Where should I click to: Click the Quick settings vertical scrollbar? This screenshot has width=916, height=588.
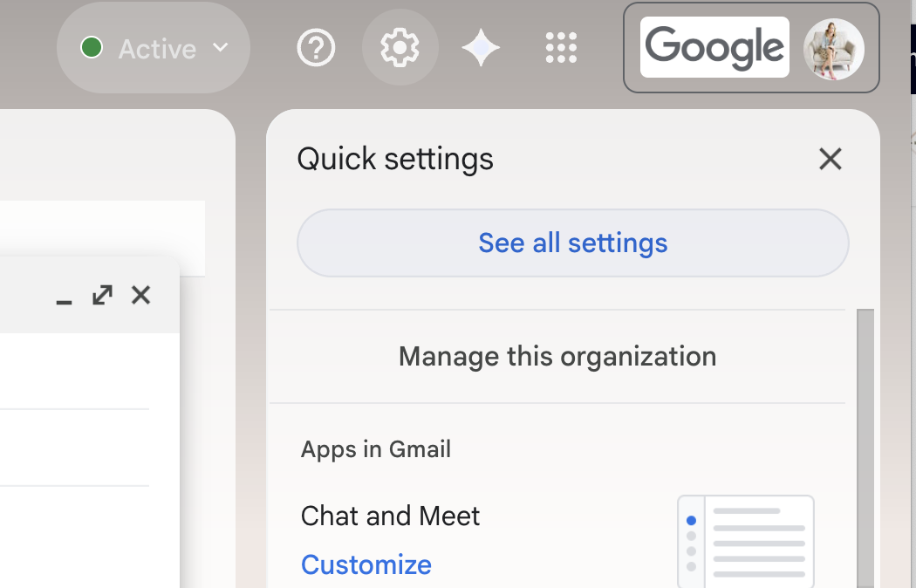coord(865,448)
